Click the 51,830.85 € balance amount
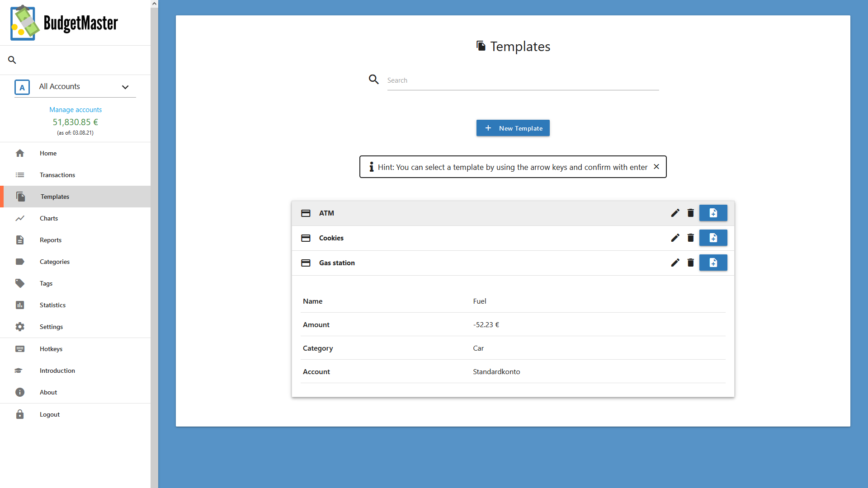868x488 pixels. [x=75, y=122]
